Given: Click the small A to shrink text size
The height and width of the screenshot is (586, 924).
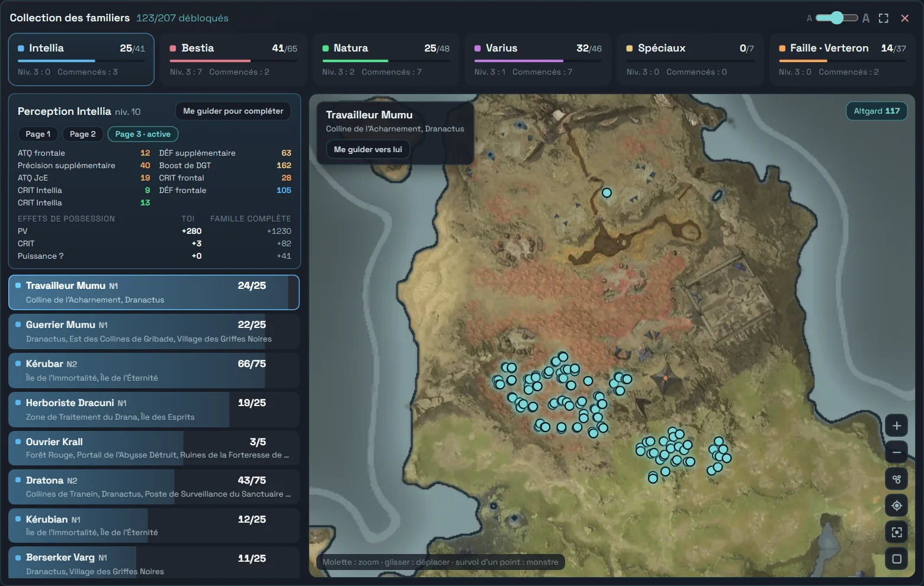Looking at the screenshot, I should point(809,18).
